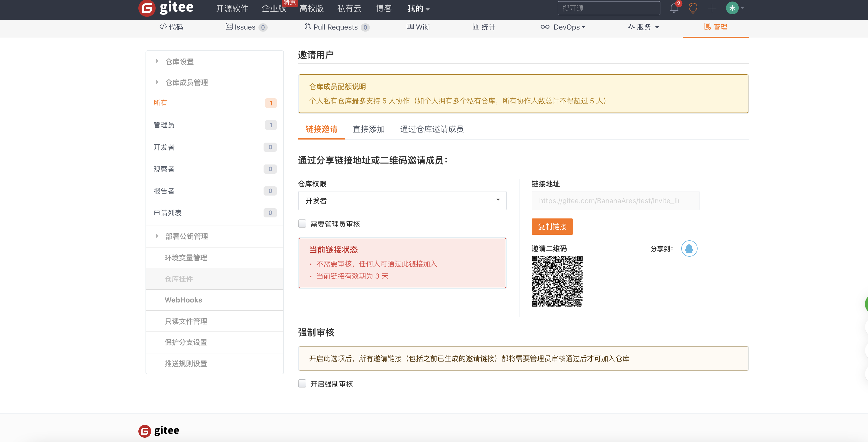Screen dimensions: 868x442
Task: Check 需要管理员审核 checkbox
Action: (302, 224)
